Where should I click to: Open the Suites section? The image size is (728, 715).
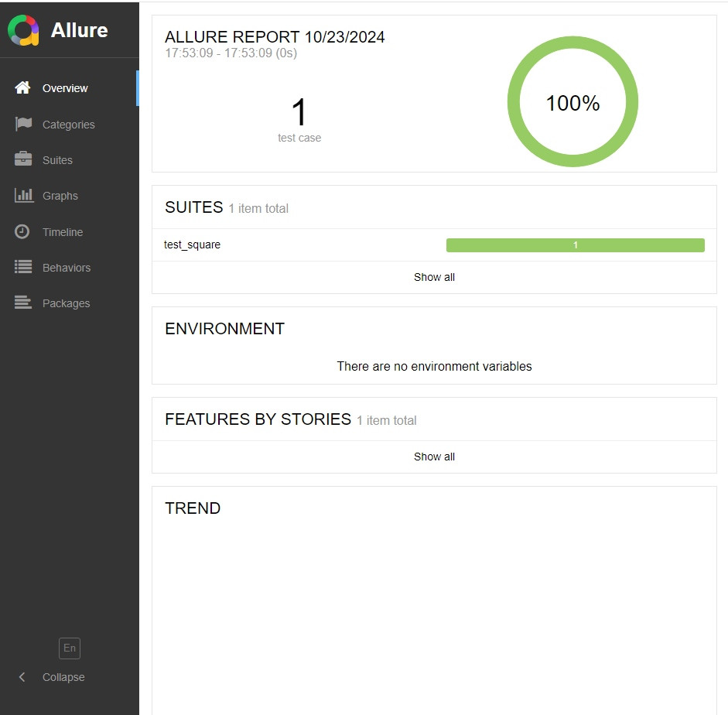tap(70, 160)
